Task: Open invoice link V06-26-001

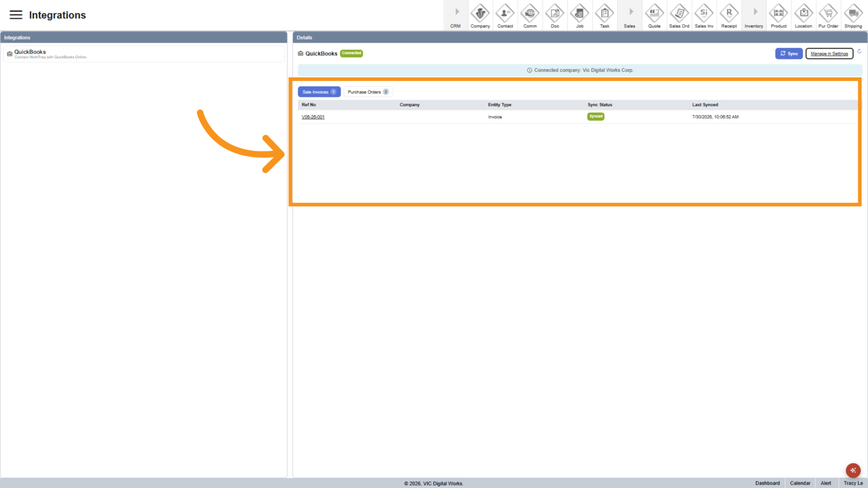Action: [x=313, y=117]
